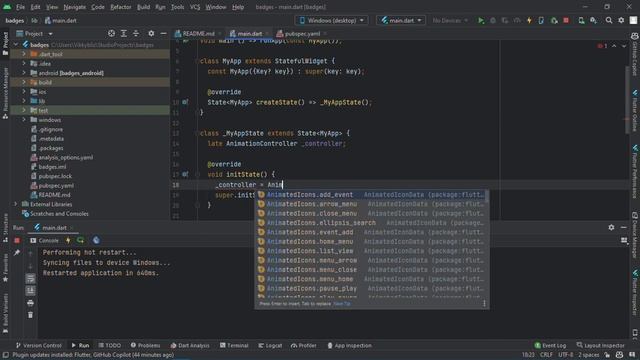Open Layout Inspector tool window
Image resolution: width=640 pixels, height=360 pixels.
click(600, 345)
